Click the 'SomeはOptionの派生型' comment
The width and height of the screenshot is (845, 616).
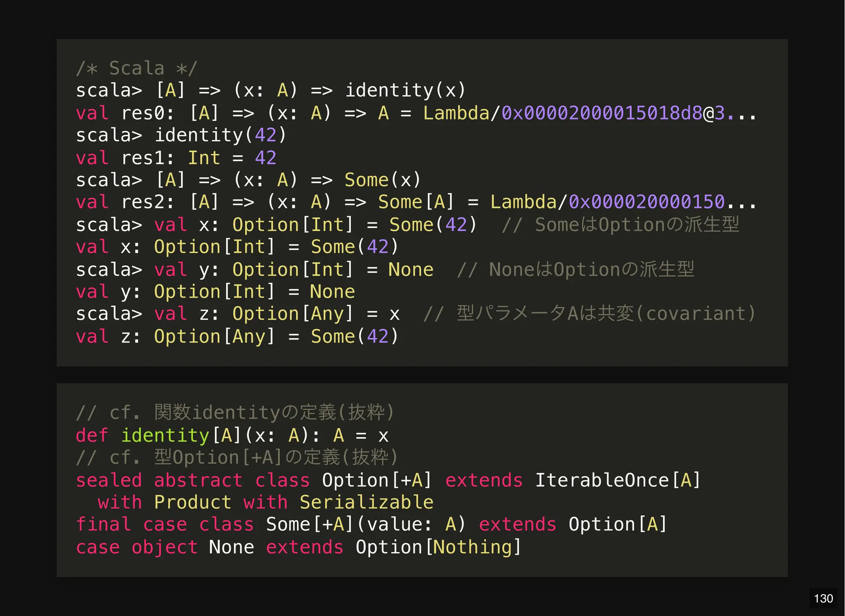point(621,225)
